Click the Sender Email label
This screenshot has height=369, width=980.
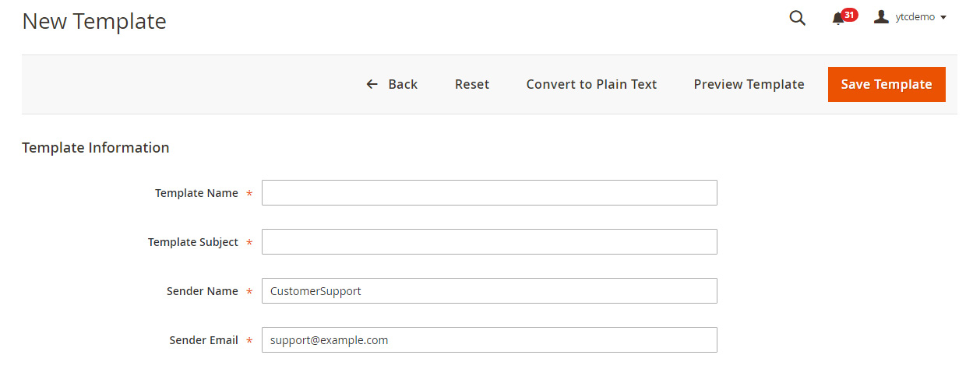pyautogui.click(x=203, y=340)
